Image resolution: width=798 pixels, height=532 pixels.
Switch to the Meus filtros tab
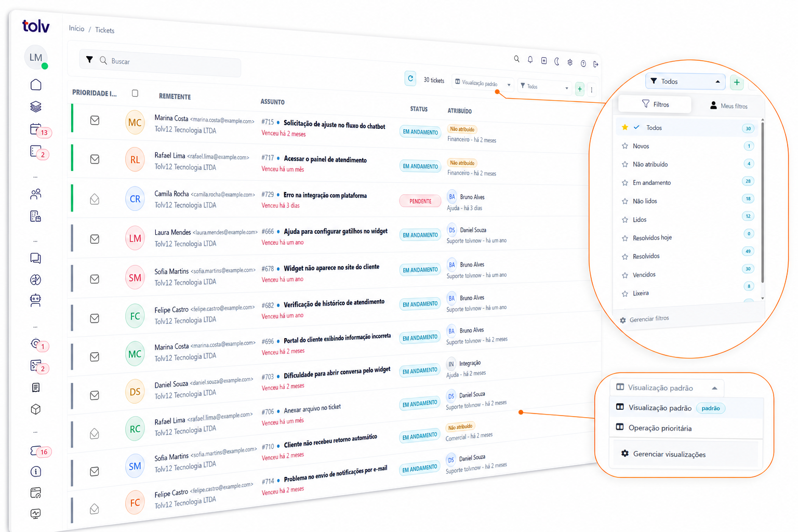(729, 105)
